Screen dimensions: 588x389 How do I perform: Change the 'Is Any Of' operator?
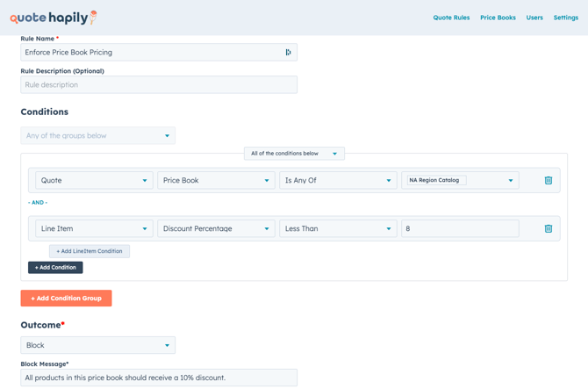pos(338,181)
